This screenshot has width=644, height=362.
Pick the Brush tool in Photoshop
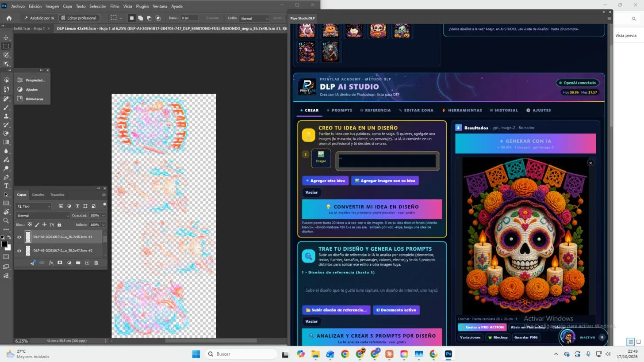click(6, 107)
